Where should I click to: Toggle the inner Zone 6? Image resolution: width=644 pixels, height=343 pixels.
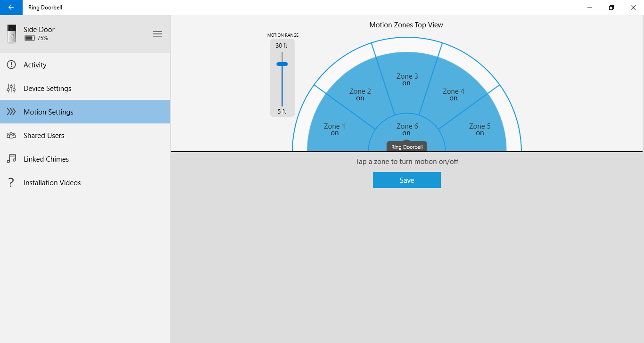click(x=407, y=129)
